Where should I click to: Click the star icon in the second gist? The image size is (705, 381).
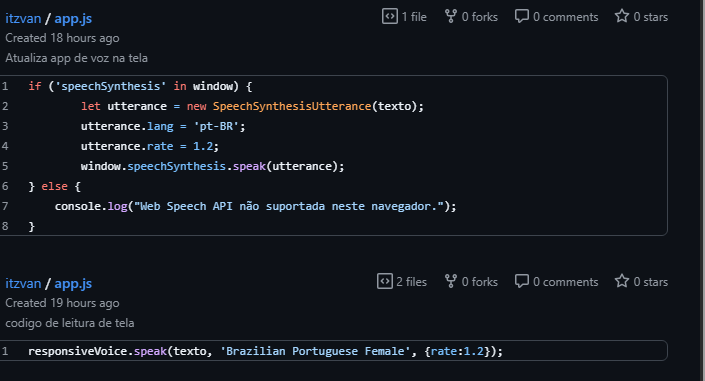point(622,281)
